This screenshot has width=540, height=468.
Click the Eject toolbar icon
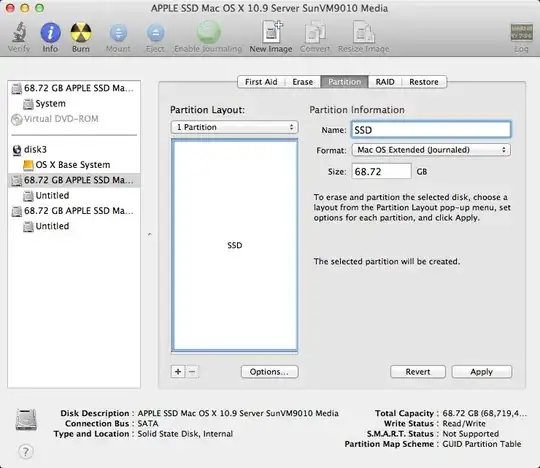[155, 33]
